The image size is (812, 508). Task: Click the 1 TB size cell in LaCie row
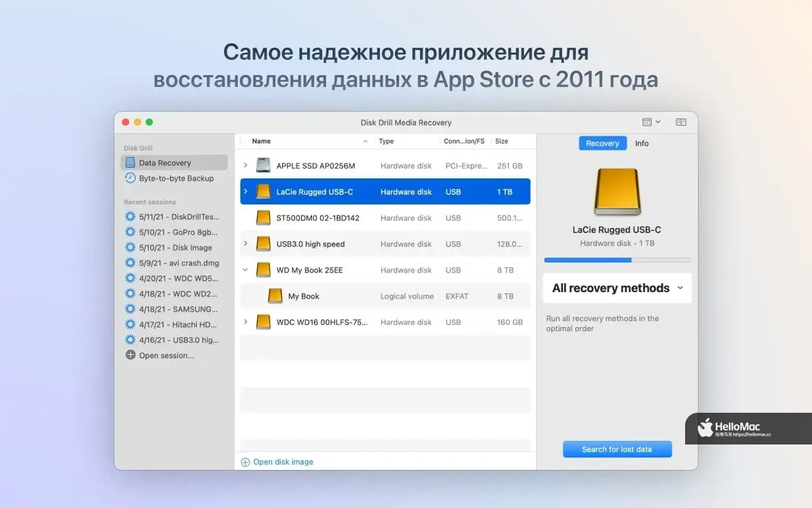[505, 192]
